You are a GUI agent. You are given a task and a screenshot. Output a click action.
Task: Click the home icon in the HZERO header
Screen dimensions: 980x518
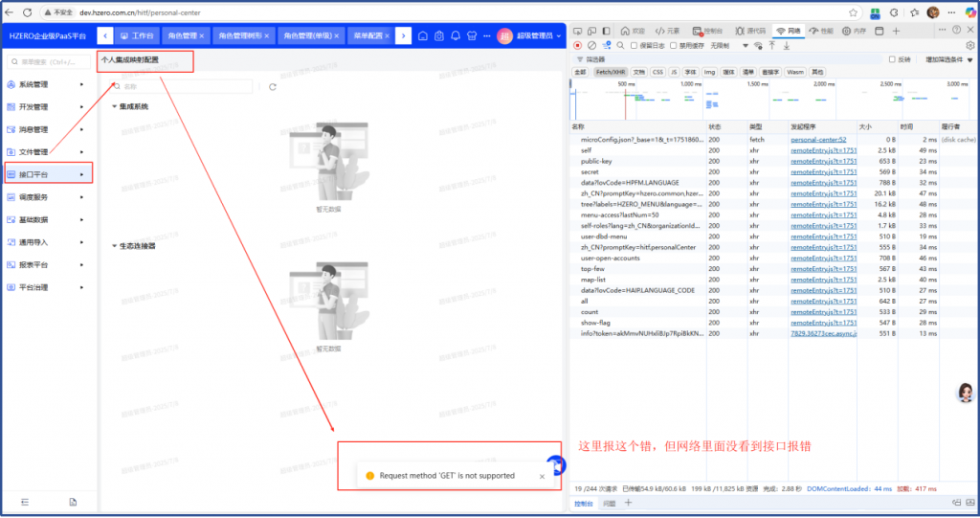pos(421,35)
